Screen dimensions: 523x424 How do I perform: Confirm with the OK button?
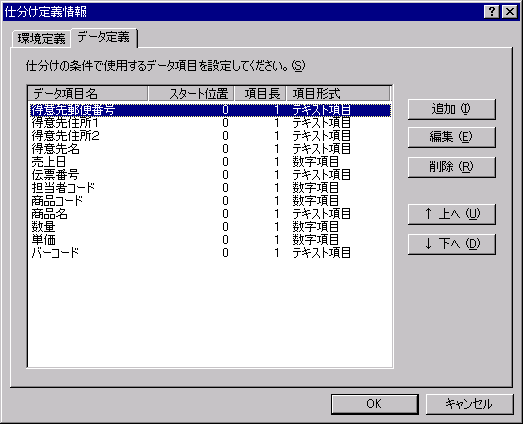pyautogui.click(x=375, y=404)
